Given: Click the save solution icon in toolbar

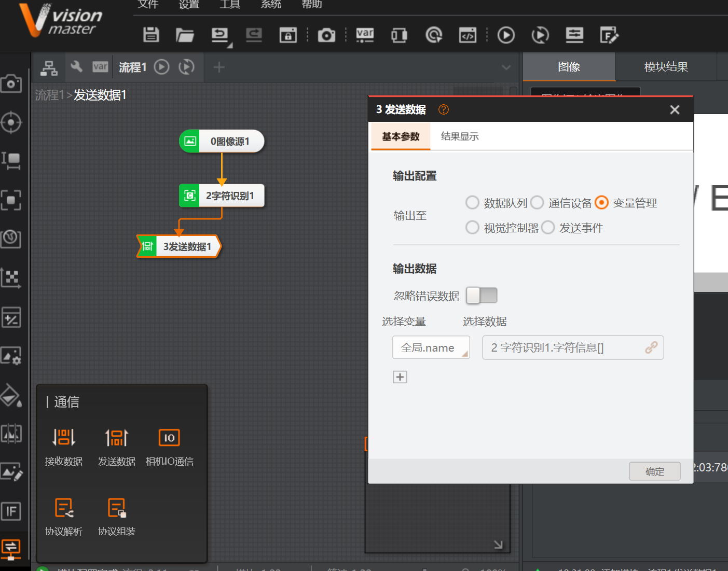Looking at the screenshot, I should click(150, 35).
